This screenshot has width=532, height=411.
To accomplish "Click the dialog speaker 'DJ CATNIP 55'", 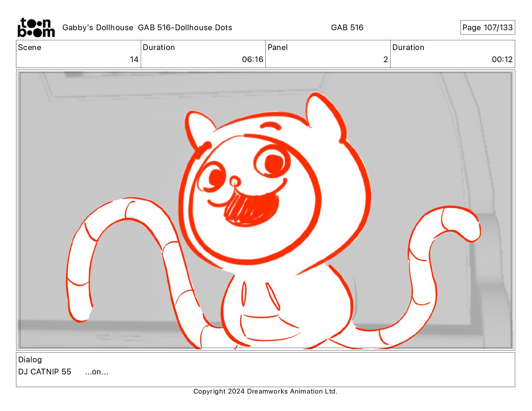I will 45,372.
